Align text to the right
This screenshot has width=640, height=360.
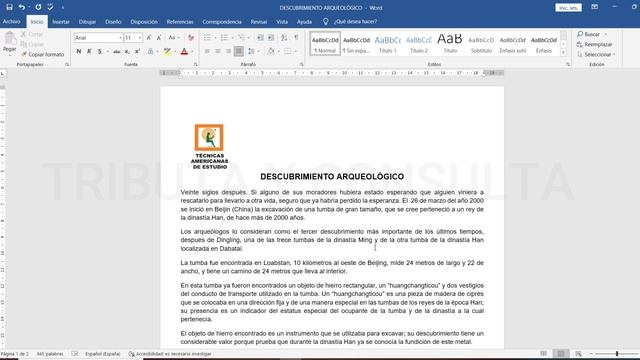228,51
